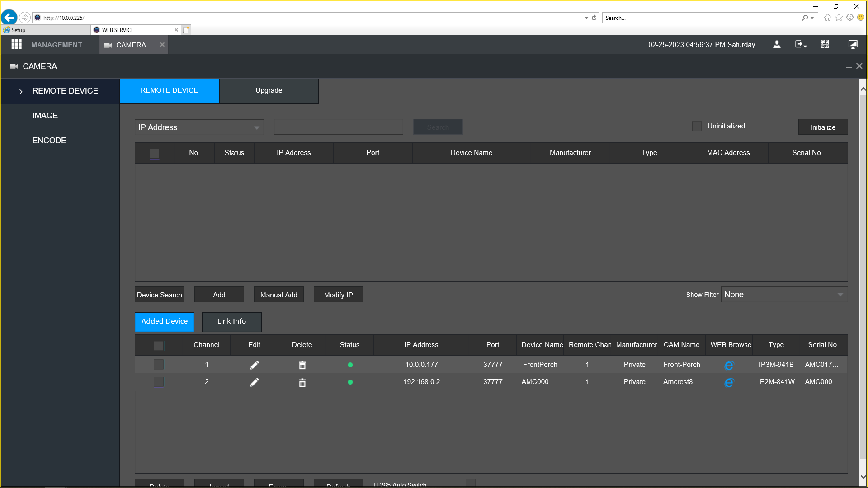Click the QR code icon
The height and width of the screenshot is (488, 868).
point(825,44)
